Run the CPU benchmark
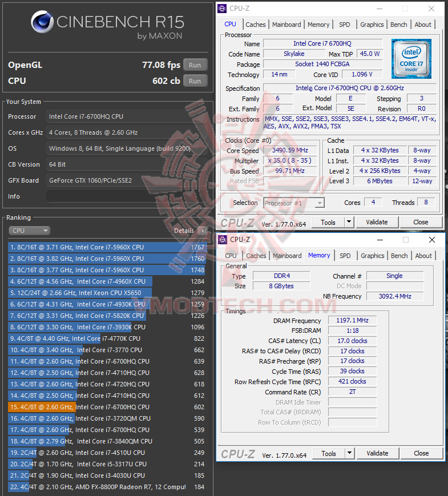448x496 pixels. (195, 80)
